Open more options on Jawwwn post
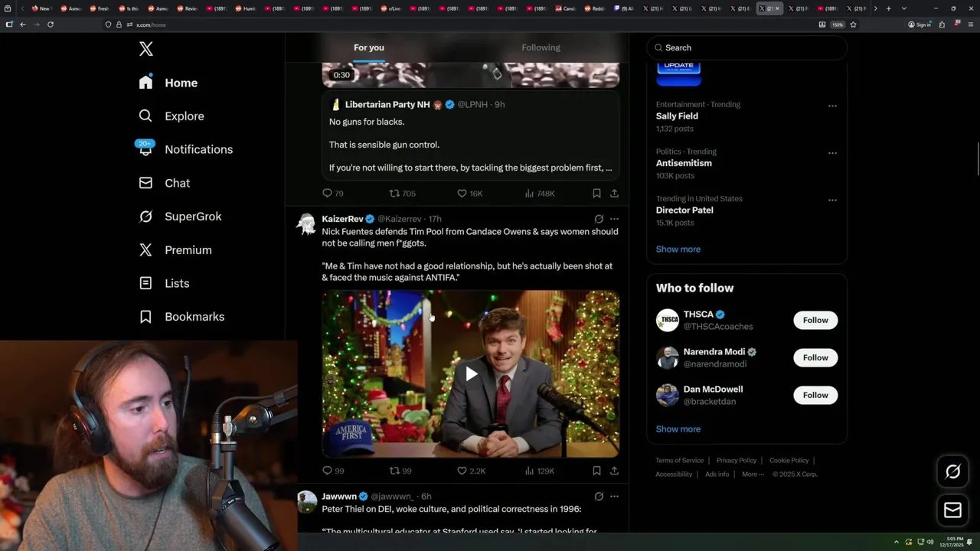This screenshot has width=980, height=551. point(614,496)
